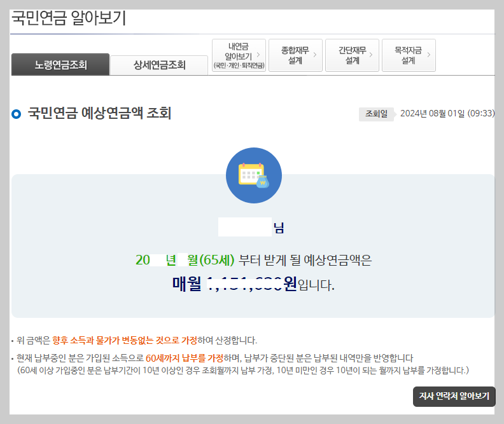Click the parenthetical note starting 60세 이상 가입중인
Screen dimensions: 504x424
pyautogui.click(x=243, y=371)
